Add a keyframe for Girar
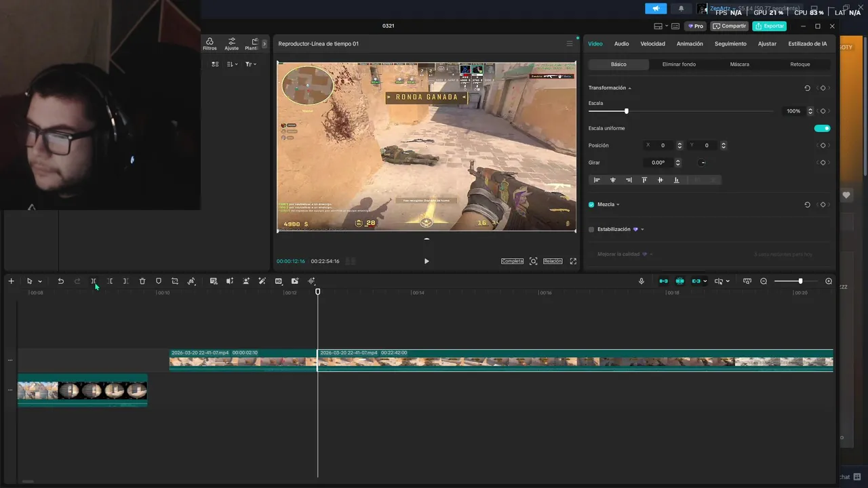The width and height of the screenshot is (868, 488). pyautogui.click(x=823, y=163)
